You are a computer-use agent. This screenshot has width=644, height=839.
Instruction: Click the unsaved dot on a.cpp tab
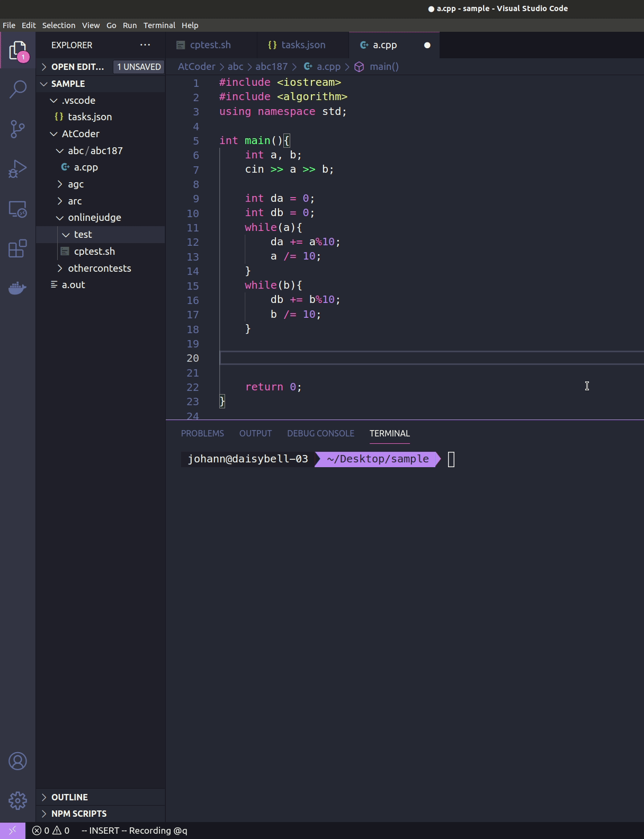pyautogui.click(x=427, y=45)
